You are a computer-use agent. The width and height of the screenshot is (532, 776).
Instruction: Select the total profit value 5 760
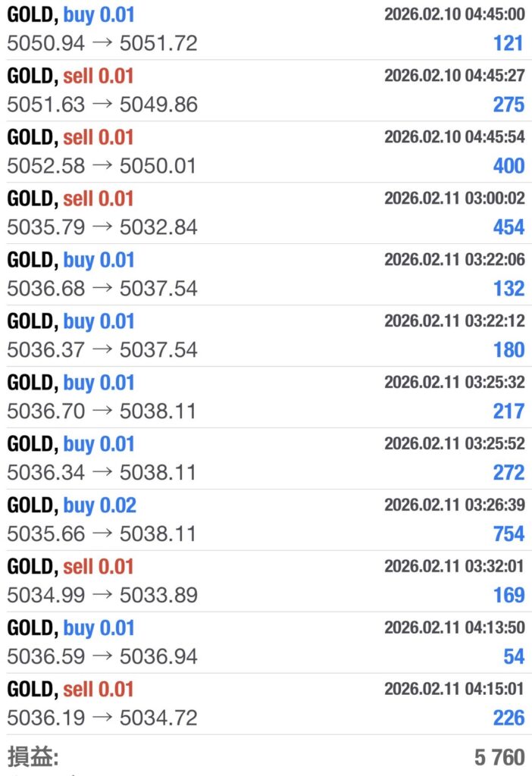[x=499, y=757]
